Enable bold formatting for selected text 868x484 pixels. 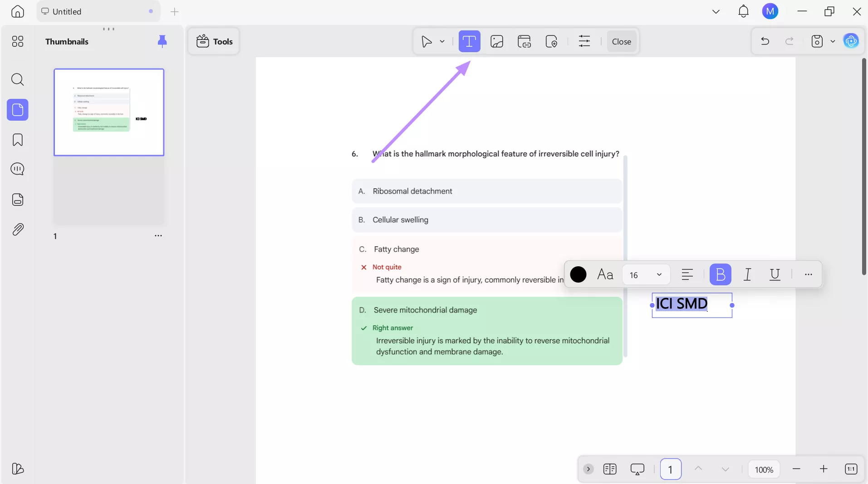720,274
